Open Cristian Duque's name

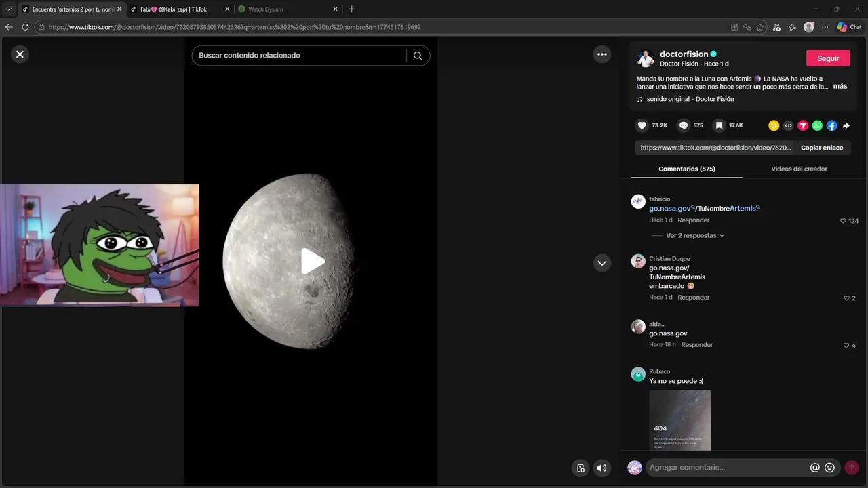[x=669, y=258]
